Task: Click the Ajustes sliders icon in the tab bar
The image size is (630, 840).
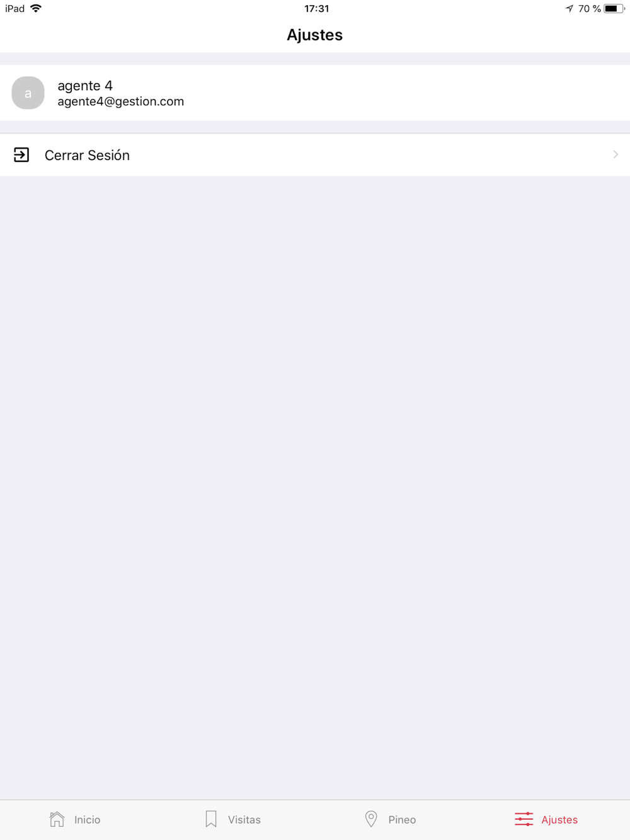Action: coord(524,819)
